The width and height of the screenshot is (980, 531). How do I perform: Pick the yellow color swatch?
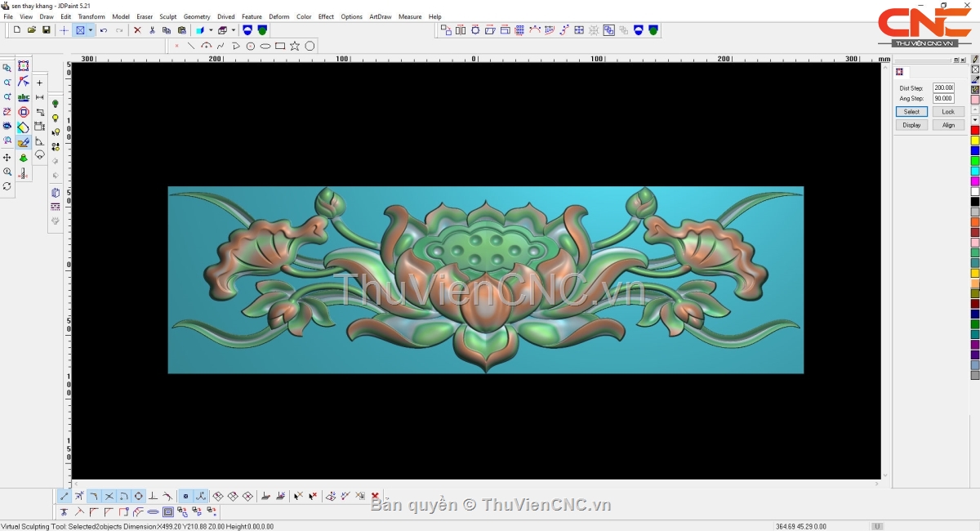(x=975, y=141)
